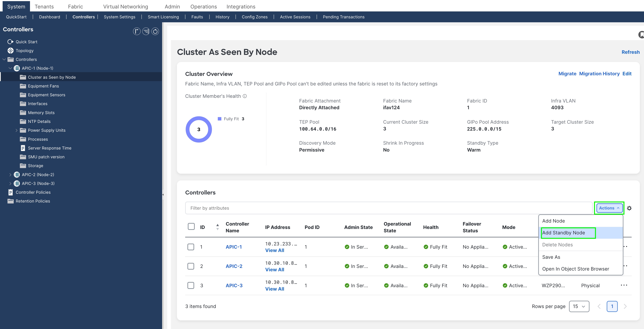Open the tree filter icon in Controllers panel
Viewport: 644px width, 329px height.
tap(146, 31)
